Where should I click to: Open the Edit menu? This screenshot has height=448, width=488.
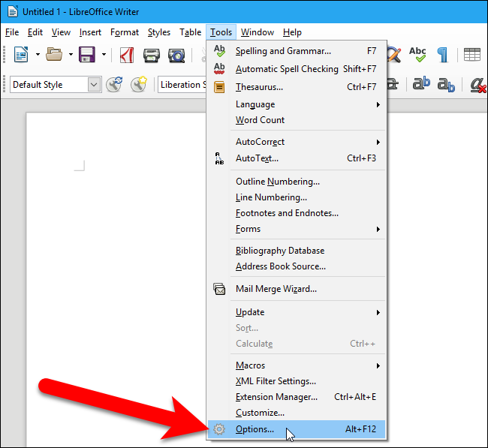click(x=35, y=32)
